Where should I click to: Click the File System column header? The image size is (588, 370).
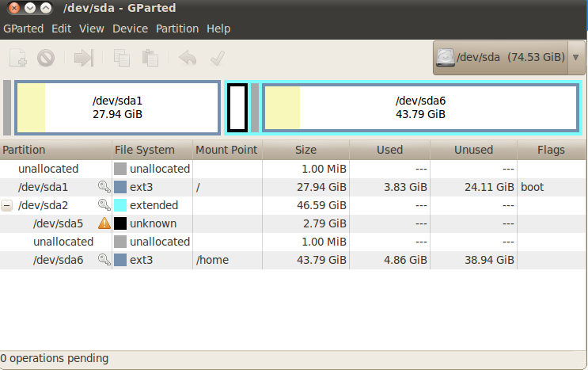click(145, 150)
